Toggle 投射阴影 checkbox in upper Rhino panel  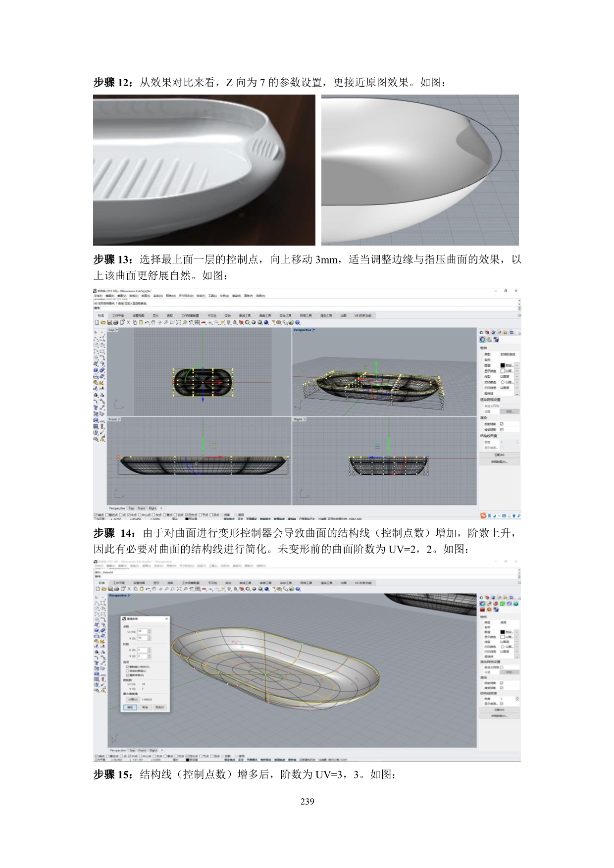(x=502, y=424)
